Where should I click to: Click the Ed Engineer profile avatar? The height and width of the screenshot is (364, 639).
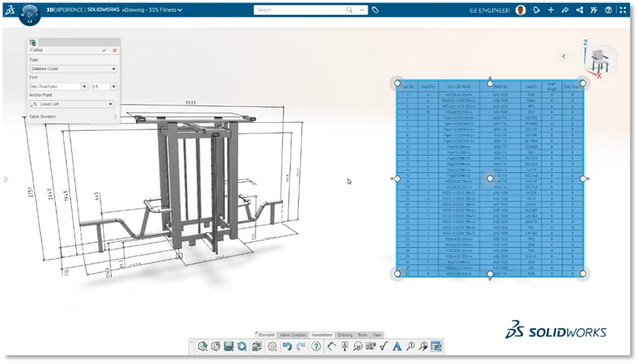[521, 10]
